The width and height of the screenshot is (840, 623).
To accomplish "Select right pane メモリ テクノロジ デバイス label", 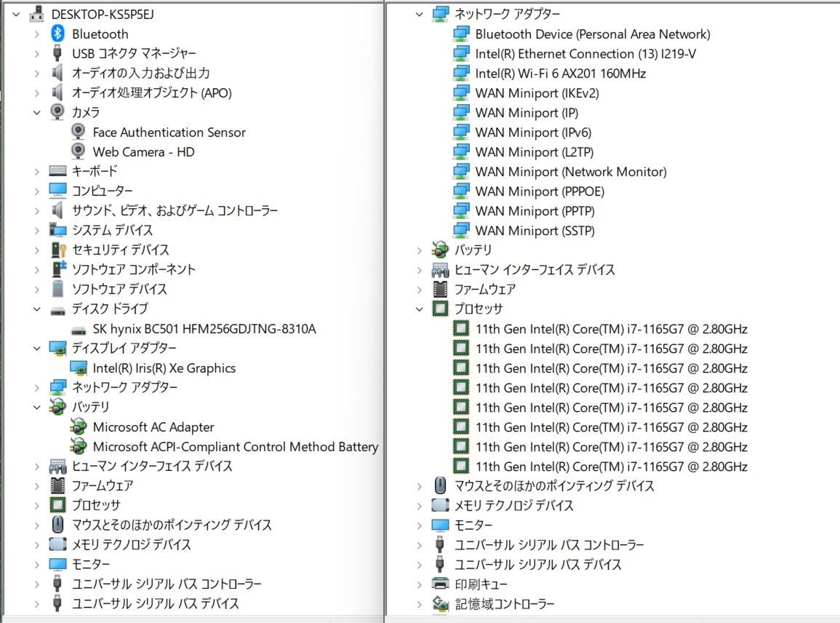I will (513, 506).
